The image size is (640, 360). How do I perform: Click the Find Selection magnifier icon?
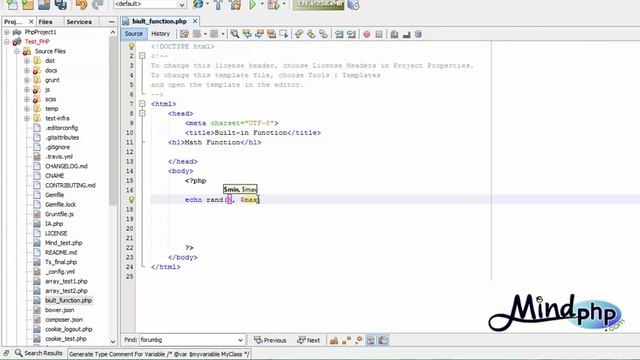coord(235,34)
